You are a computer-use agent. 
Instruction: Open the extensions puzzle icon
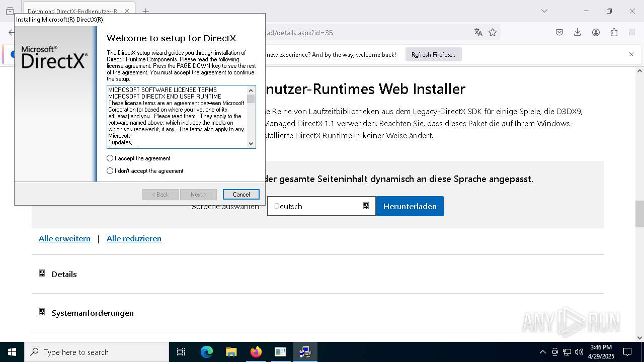click(x=614, y=32)
